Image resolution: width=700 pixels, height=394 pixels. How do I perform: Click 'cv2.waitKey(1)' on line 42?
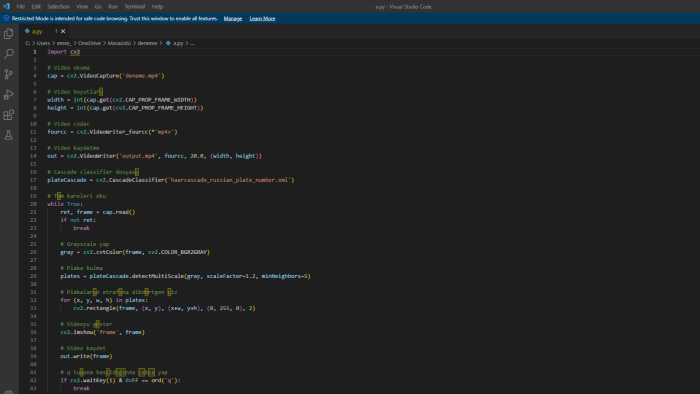[x=93, y=381]
